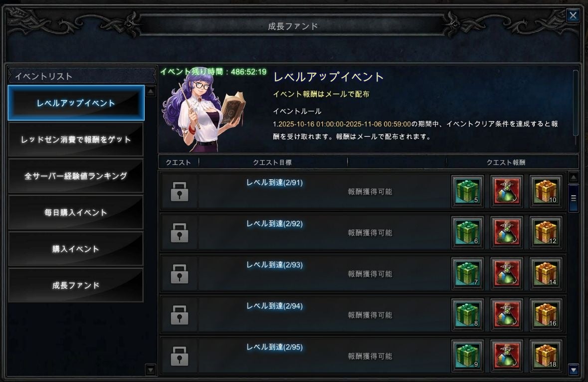Open the 購入イベント entry
This screenshot has width=588, height=382.
76,249
